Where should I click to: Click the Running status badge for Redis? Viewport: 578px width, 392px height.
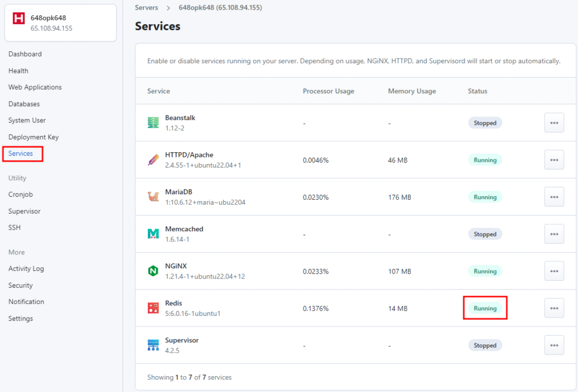pyautogui.click(x=485, y=309)
